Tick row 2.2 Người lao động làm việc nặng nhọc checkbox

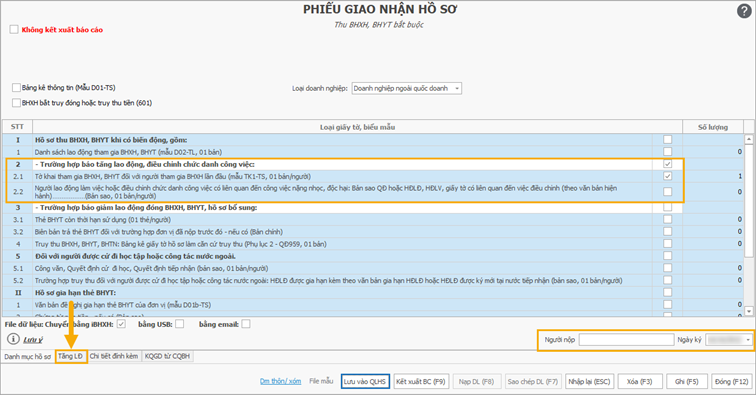point(667,191)
